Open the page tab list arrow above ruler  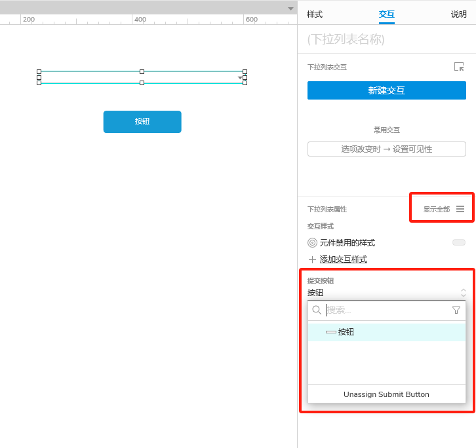[290, 9]
